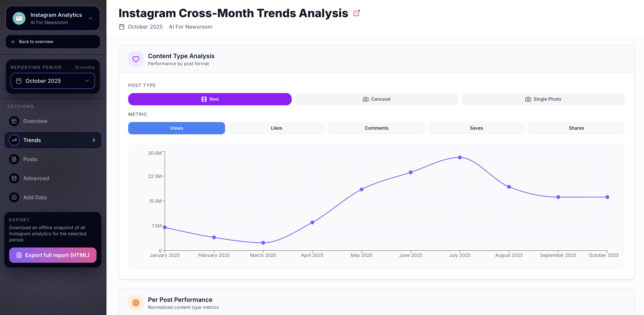Click the July 2025 peak data point
The image size is (644, 315).
[460, 157]
